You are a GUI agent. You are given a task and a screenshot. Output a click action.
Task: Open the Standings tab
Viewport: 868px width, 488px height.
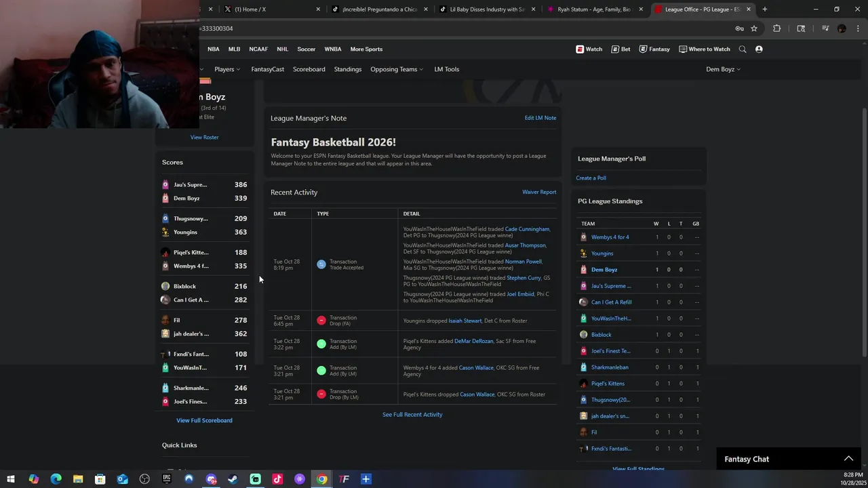pos(348,69)
